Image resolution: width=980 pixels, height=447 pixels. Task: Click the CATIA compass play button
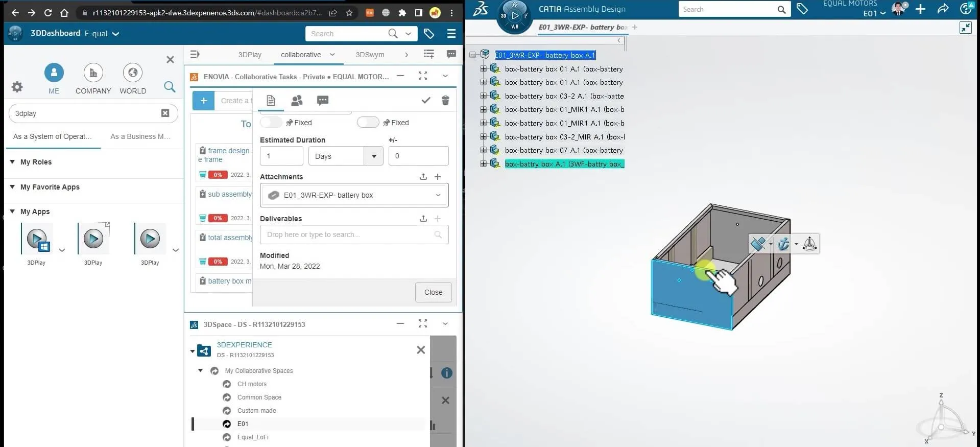click(515, 16)
